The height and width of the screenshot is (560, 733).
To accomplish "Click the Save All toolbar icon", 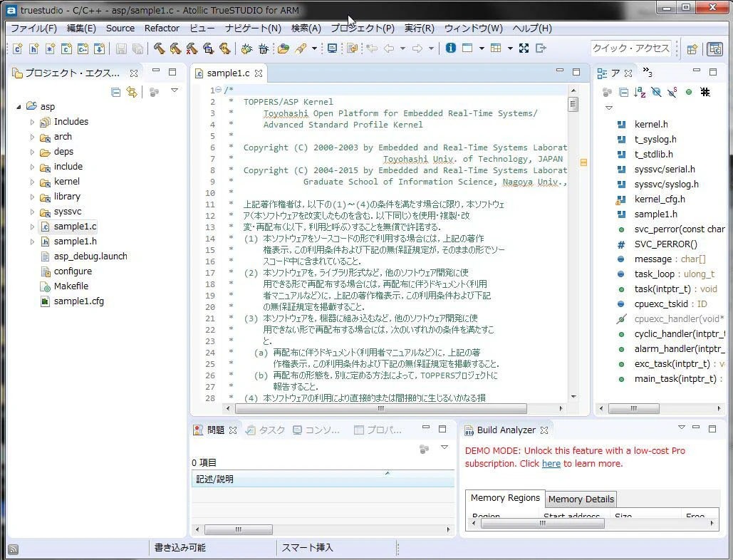I will [x=137, y=48].
